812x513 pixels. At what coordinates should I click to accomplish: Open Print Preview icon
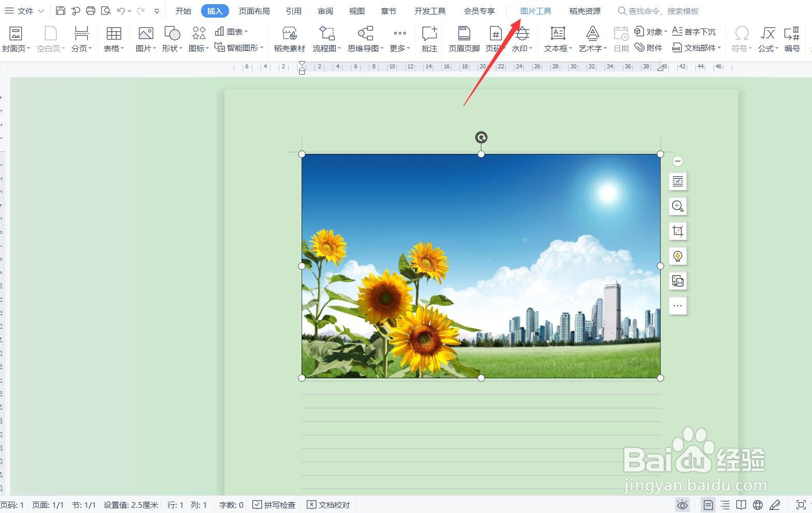pyautogui.click(x=106, y=10)
